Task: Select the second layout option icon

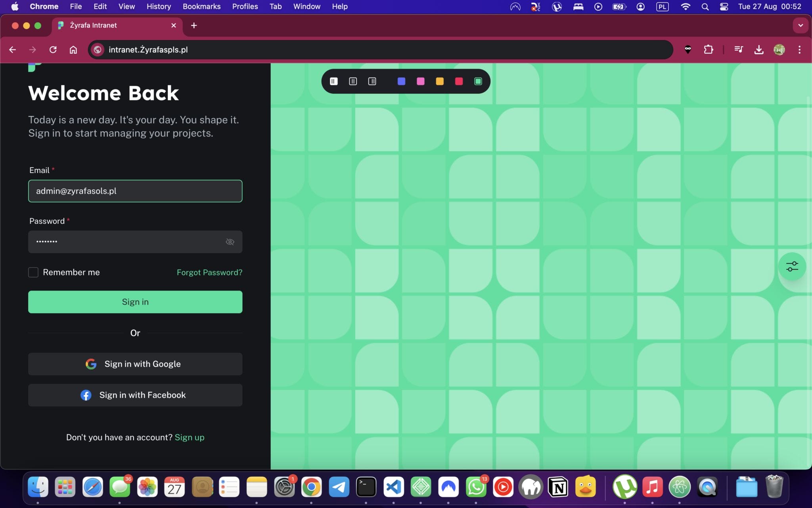Action: [353, 81]
